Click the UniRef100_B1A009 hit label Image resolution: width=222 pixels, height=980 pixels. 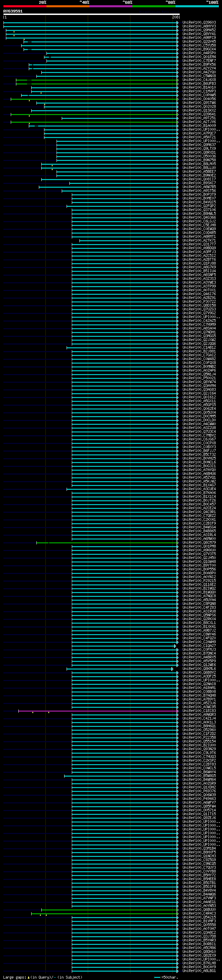(199, 125)
